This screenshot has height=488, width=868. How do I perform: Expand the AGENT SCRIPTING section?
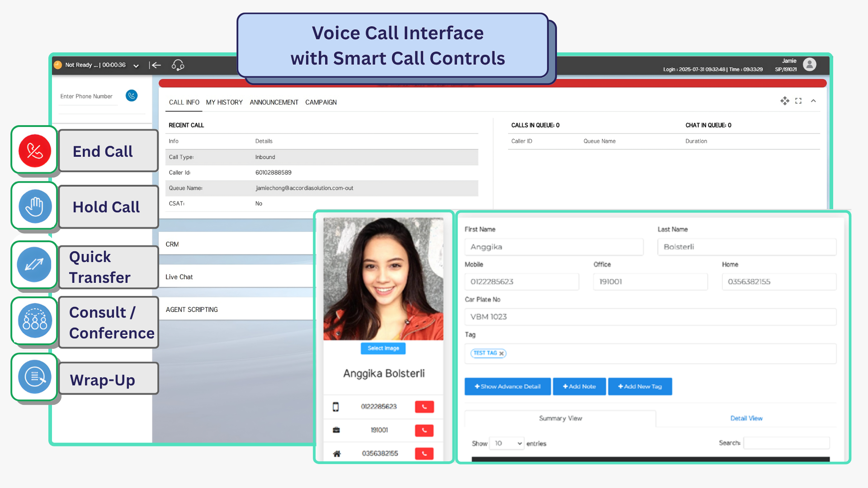point(237,310)
